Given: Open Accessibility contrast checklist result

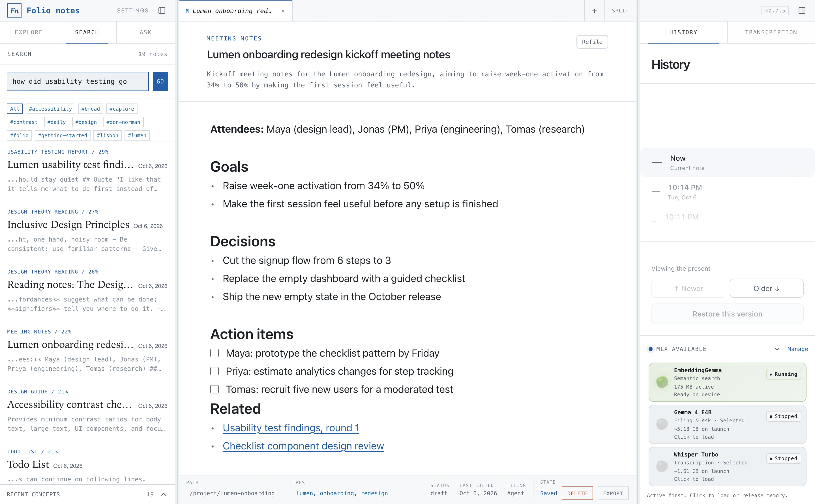Looking at the screenshot, I should (x=87, y=411).
